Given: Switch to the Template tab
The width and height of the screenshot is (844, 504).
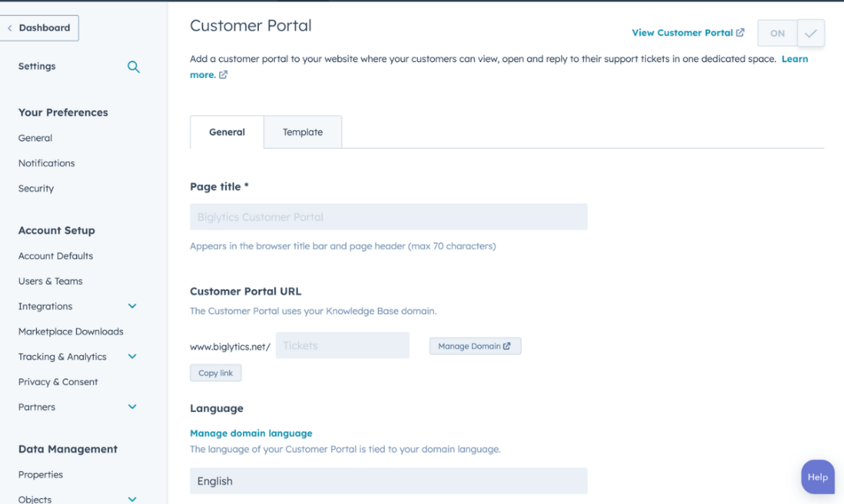Looking at the screenshot, I should point(302,132).
